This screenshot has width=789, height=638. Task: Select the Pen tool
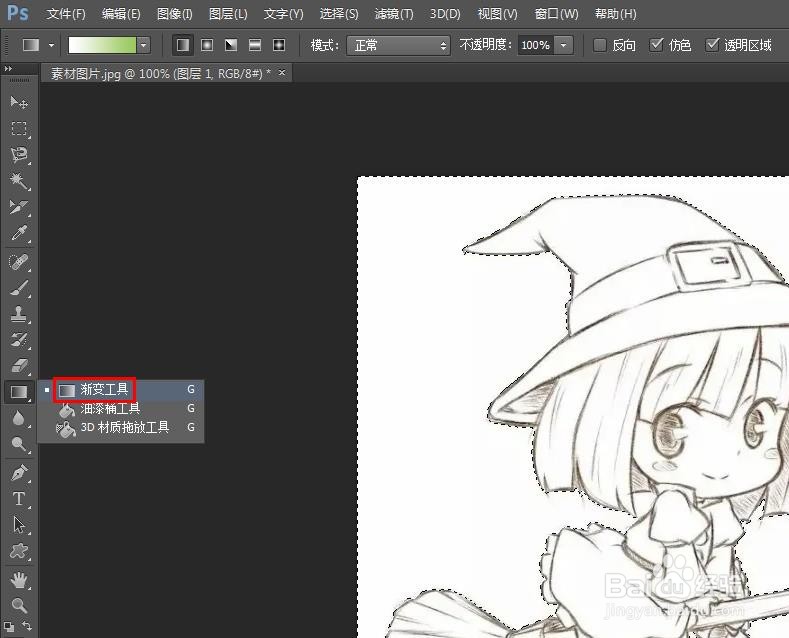coord(19,473)
